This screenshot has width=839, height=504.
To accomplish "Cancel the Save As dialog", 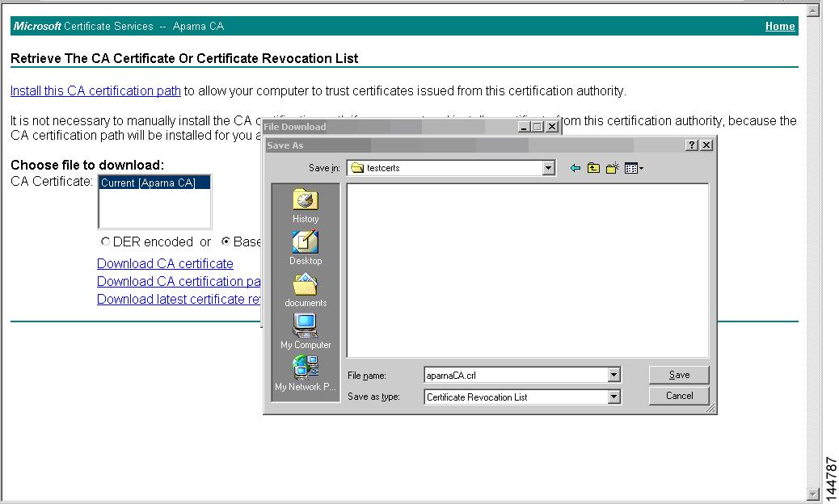I will [678, 396].
